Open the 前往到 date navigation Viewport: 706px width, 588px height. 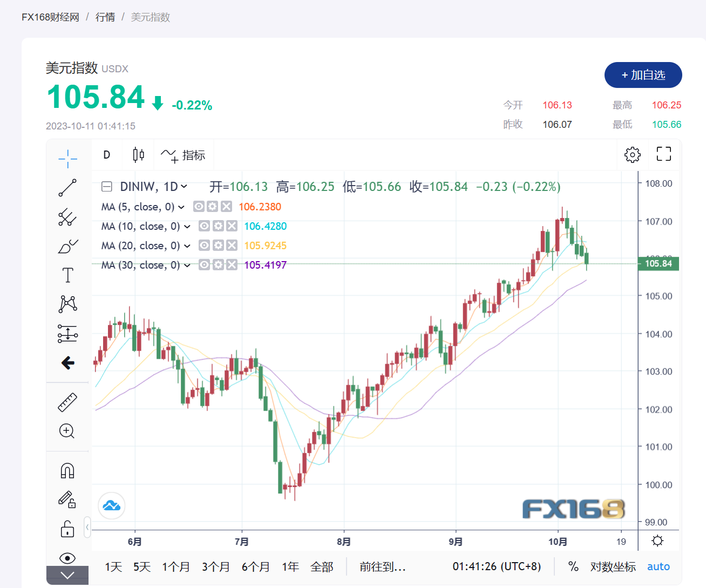[383, 567]
